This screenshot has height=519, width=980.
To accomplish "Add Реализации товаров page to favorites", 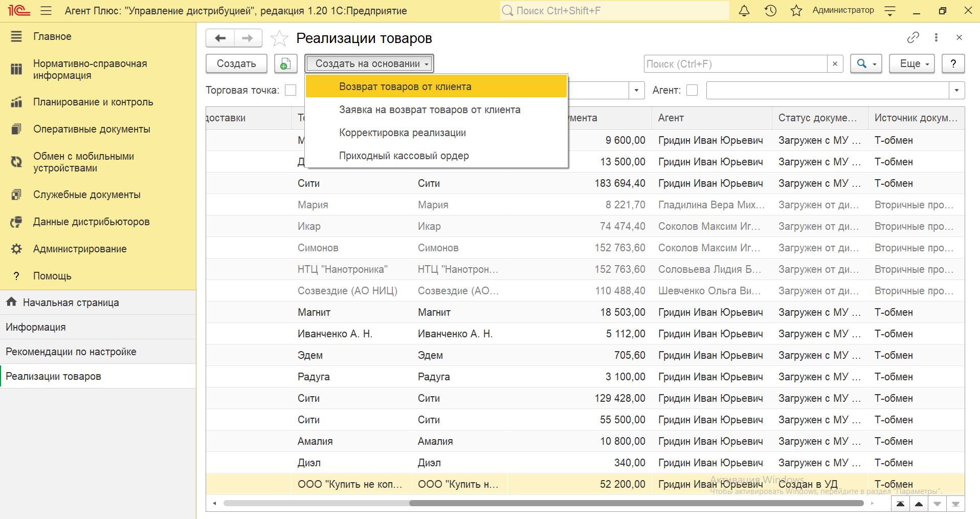I will click(279, 38).
